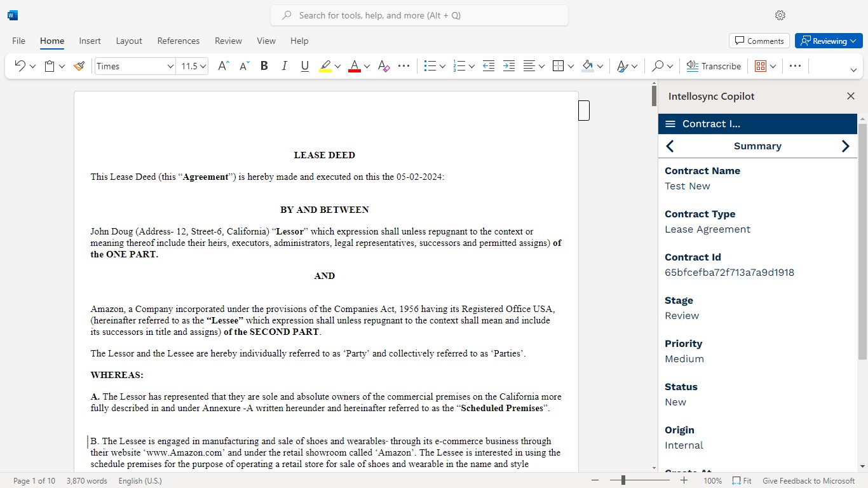Click the document vertical scrollbar thumb
868x488 pixels.
(x=654, y=95)
